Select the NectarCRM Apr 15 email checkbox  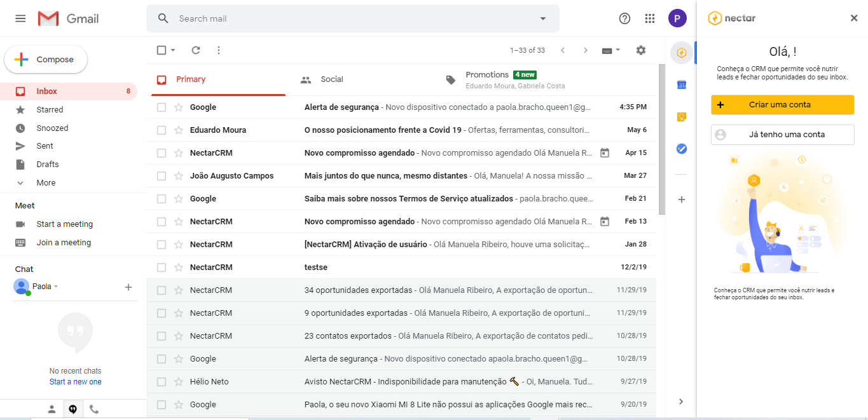click(162, 153)
